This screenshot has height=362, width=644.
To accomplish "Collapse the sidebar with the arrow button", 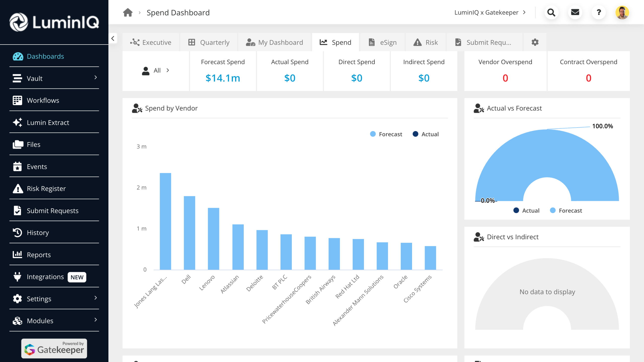I will pos(113,38).
